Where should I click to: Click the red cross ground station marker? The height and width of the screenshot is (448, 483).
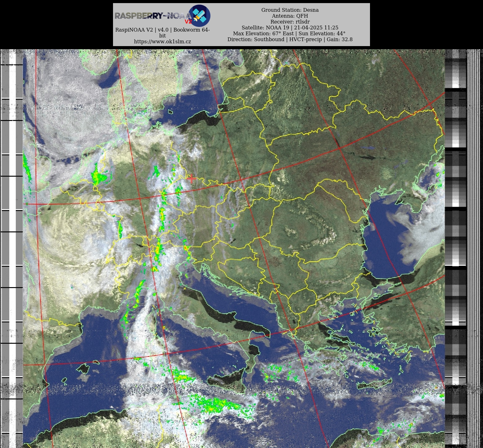[191, 179]
